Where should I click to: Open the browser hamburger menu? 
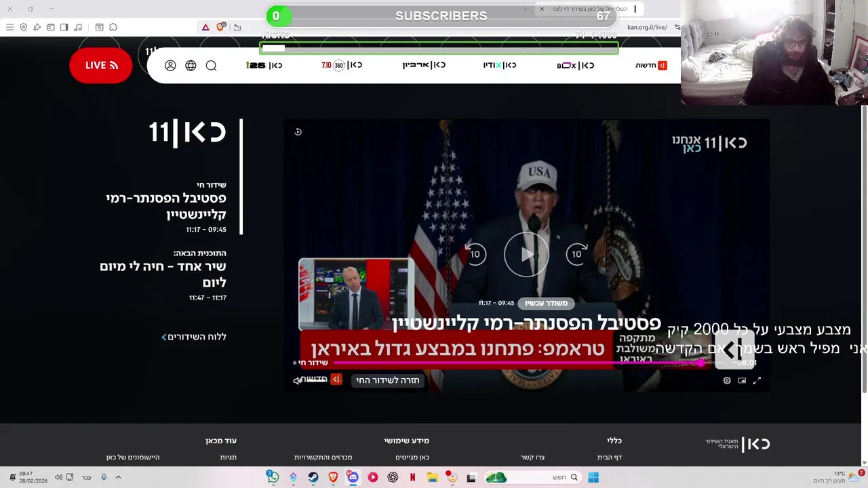[9, 27]
